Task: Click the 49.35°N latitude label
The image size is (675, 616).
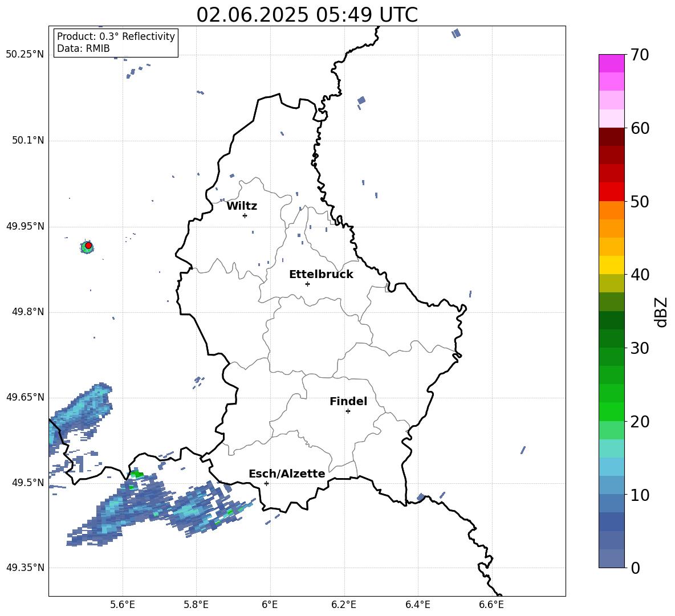Action: pos(25,568)
